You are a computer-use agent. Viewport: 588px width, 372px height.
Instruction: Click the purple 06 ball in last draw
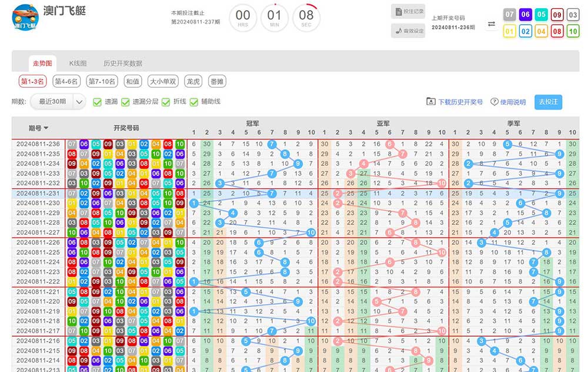coord(525,15)
